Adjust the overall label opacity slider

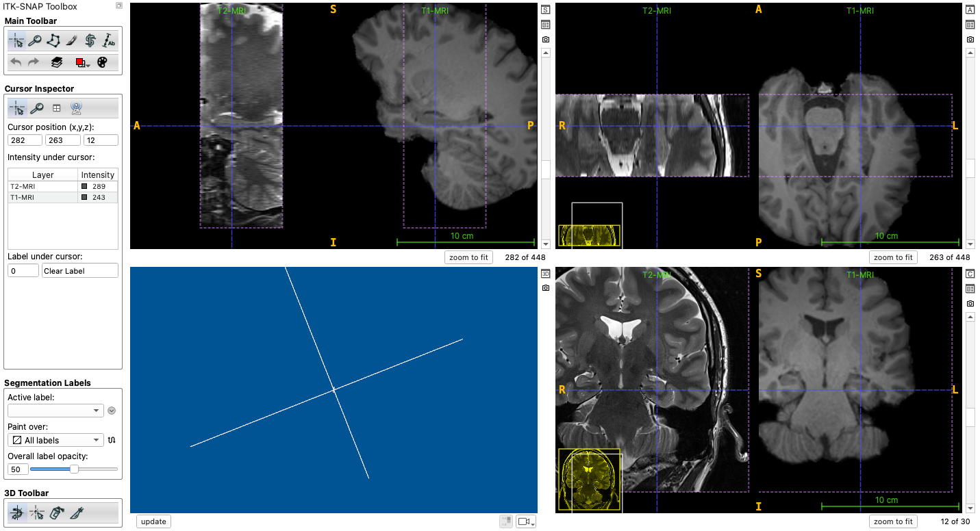[x=74, y=469]
